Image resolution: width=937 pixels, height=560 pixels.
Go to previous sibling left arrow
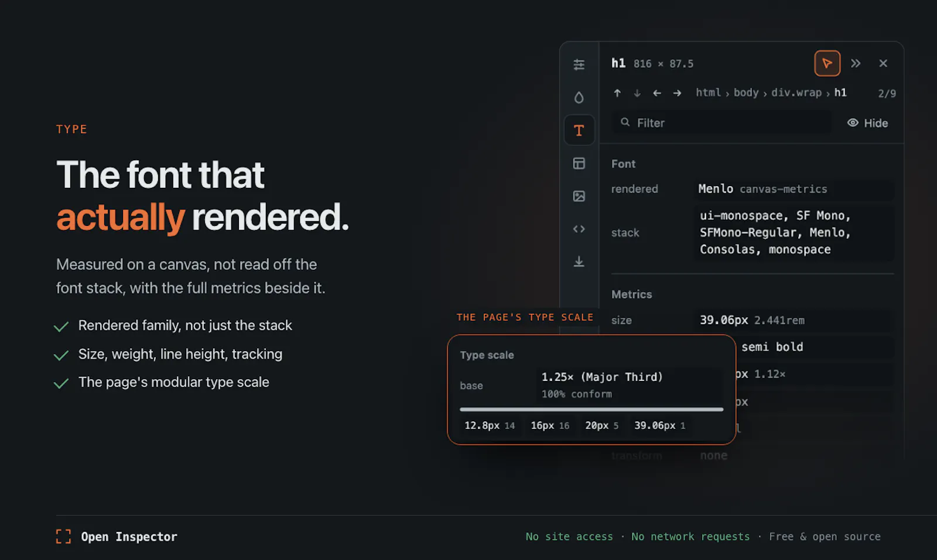(x=657, y=93)
